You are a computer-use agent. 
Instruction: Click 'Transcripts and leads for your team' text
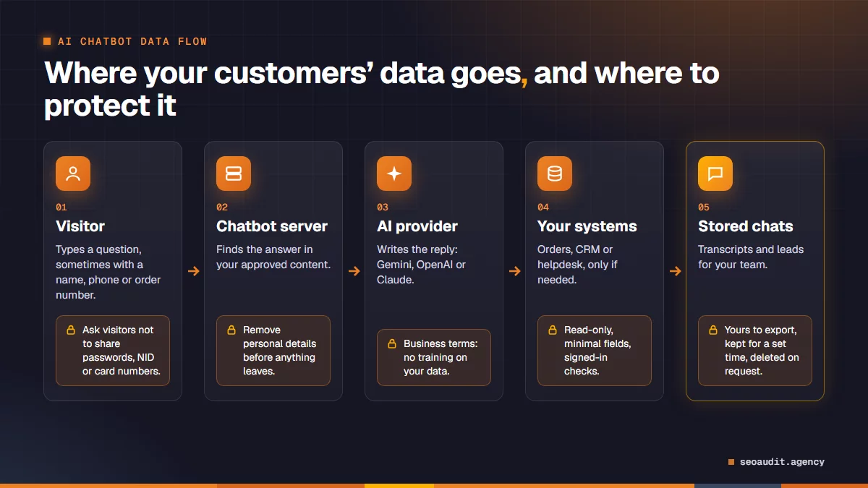click(x=751, y=257)
